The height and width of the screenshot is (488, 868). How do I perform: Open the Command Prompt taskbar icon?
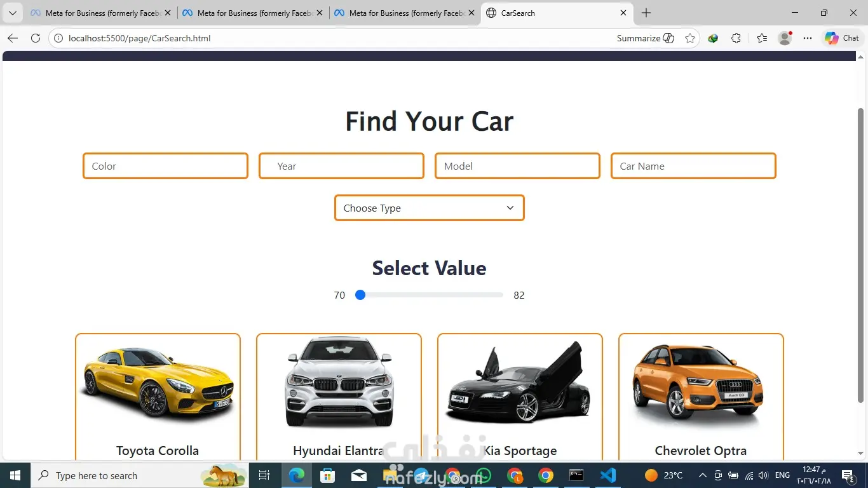(576, 475)
